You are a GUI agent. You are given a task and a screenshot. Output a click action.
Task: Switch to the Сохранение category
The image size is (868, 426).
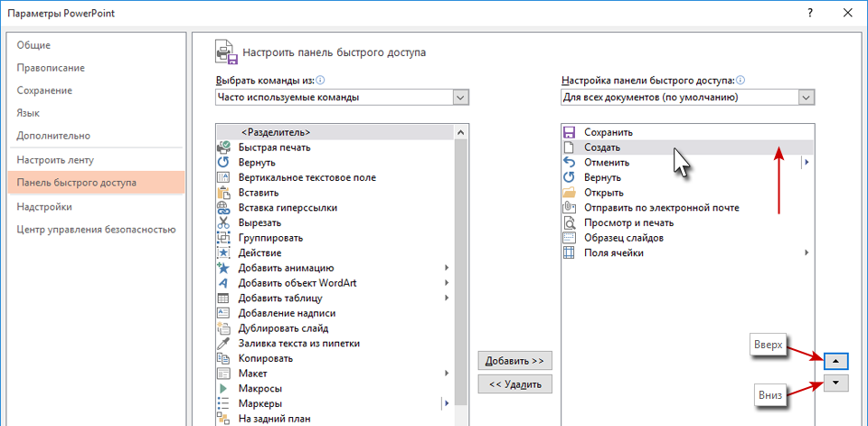pyautogui.click(x=97, y=90)
